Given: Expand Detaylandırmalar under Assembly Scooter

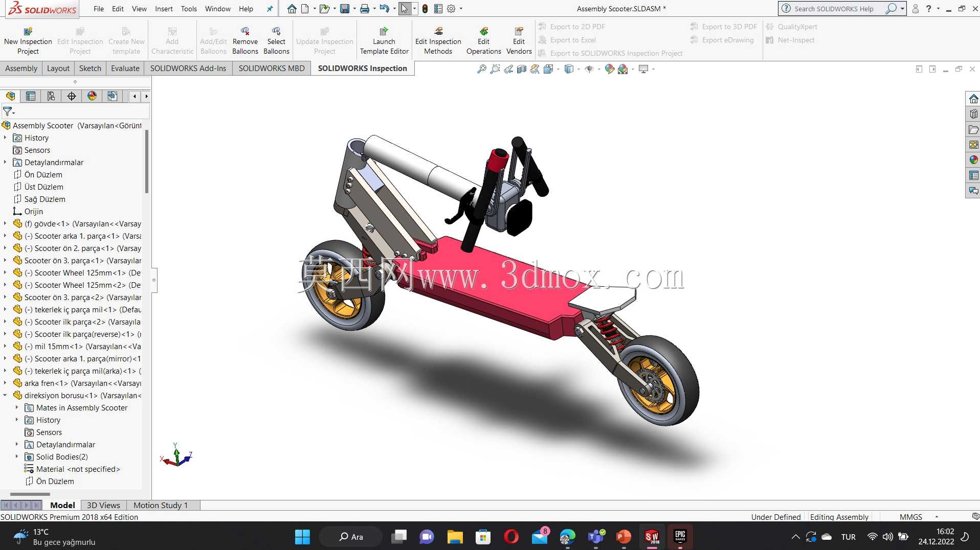Looking at the screenshot, I should point(5,162).
